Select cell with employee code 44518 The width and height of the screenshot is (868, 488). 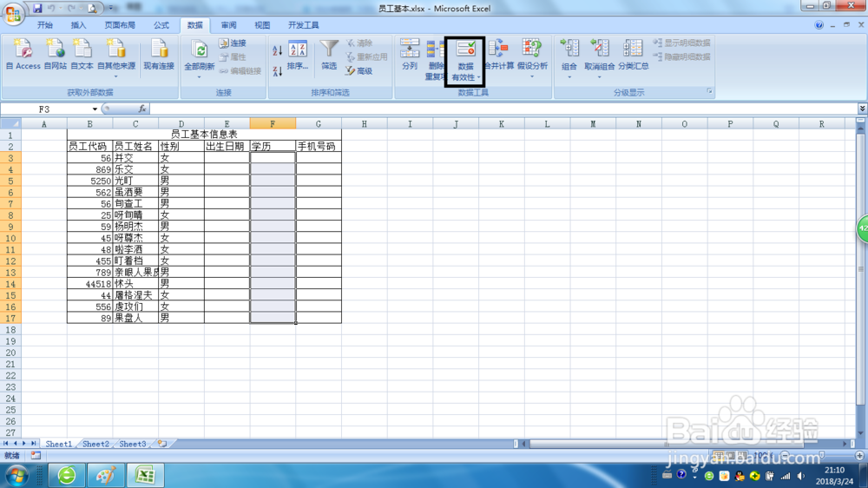click(89, 284)
